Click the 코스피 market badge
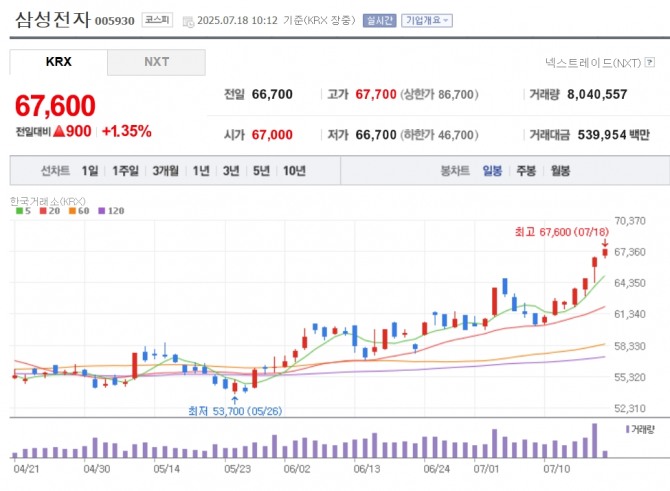Screen dimensions: 670x491 [156, 19]
